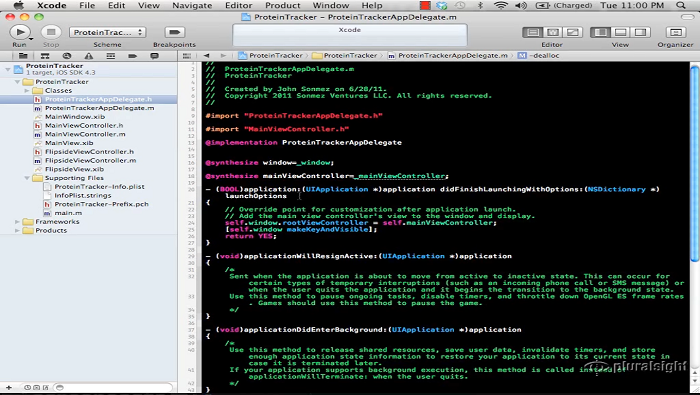Switch to Assistant editor
Screen dimensions: 700x395
coord(553,32)
